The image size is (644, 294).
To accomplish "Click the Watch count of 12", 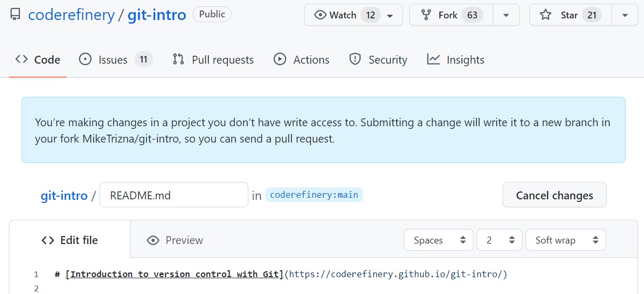I will click(x=371, y=15).
